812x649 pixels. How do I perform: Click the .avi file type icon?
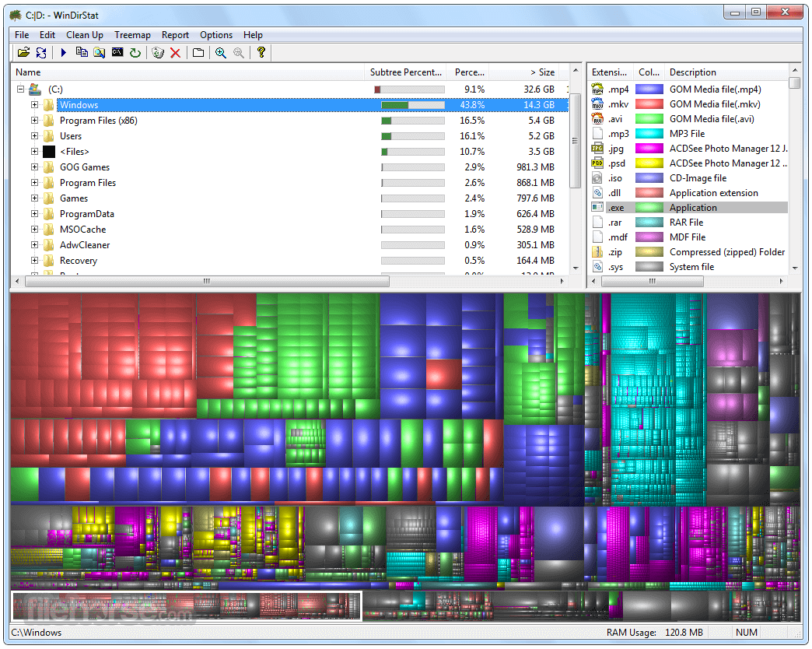pos(597,118)
